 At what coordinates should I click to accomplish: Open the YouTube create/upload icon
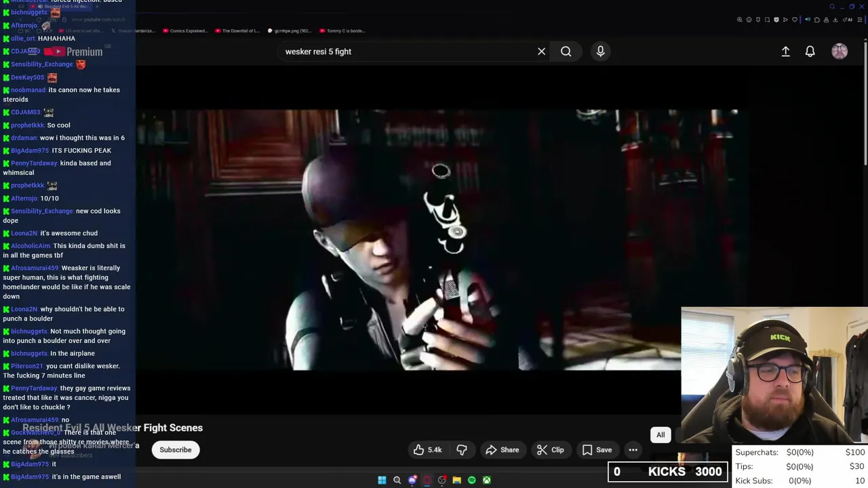(x=785, y=52)
